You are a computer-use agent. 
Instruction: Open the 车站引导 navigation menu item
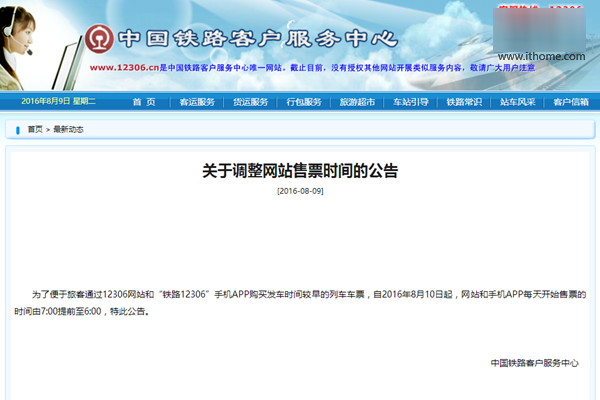tap(411, 102)
